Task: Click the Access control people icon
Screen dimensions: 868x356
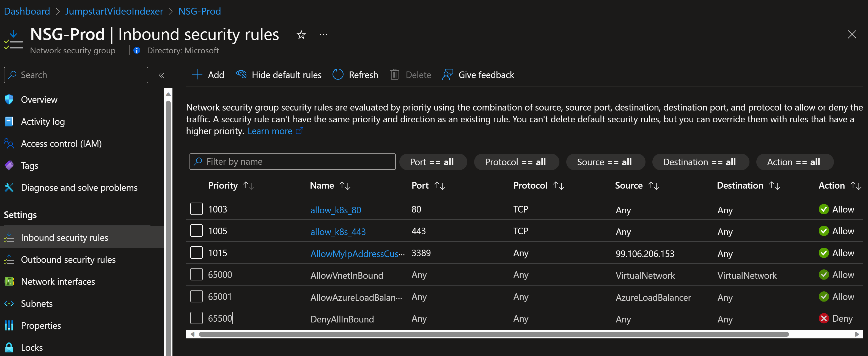Action: click(x=9, y=143)
